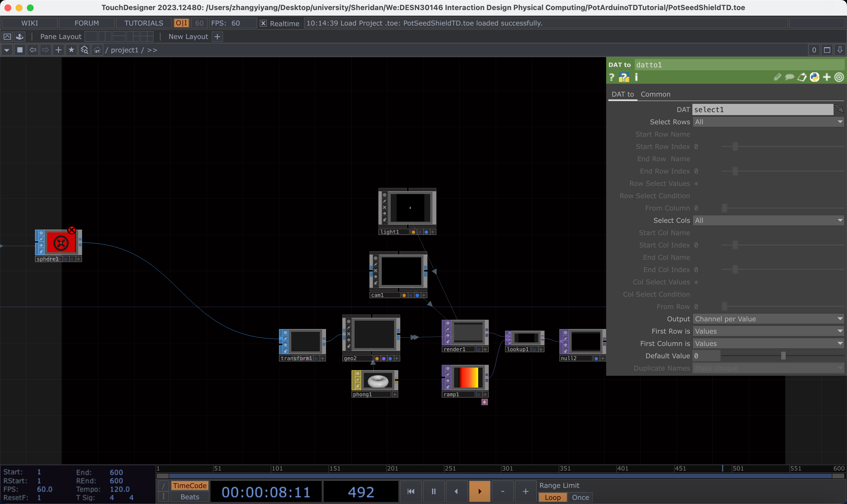Viewport: 847px width, 504px height.
Task: Click the home navigation icon in path bar
Action: click(x=97, y=50)
